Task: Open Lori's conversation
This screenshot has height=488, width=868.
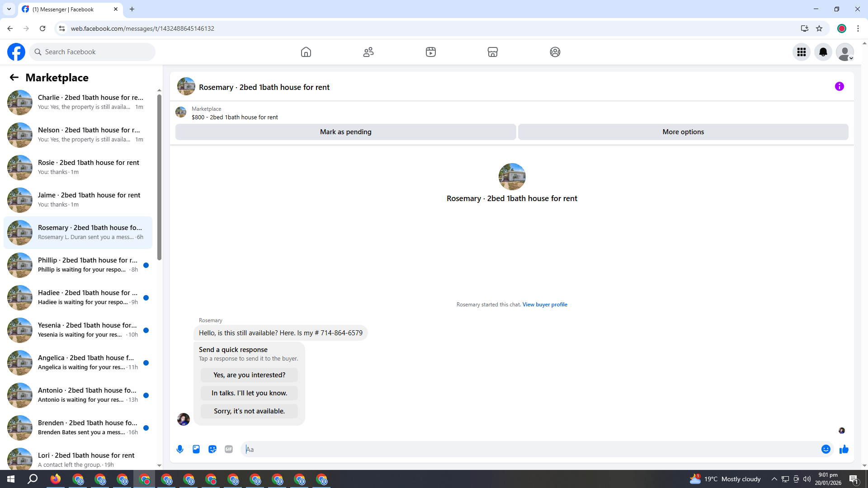Action: pos(78,458)
